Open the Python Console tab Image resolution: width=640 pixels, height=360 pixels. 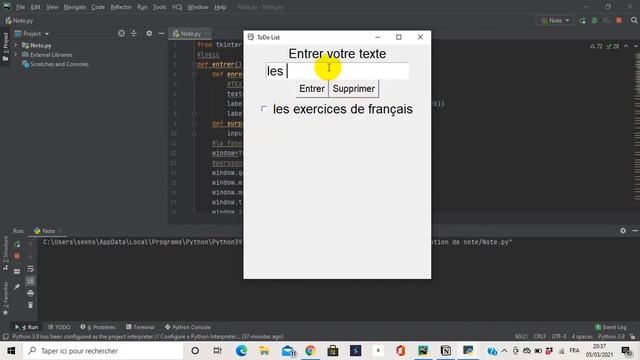point(188,327)
